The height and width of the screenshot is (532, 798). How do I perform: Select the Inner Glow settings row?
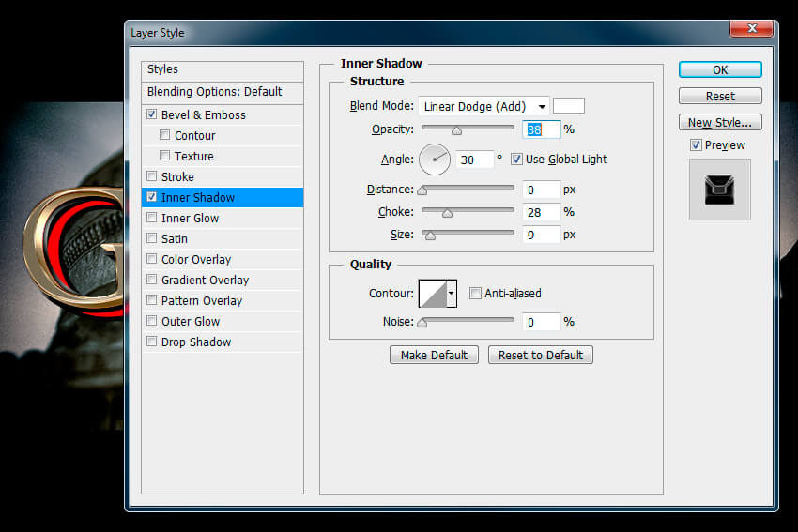223,219
